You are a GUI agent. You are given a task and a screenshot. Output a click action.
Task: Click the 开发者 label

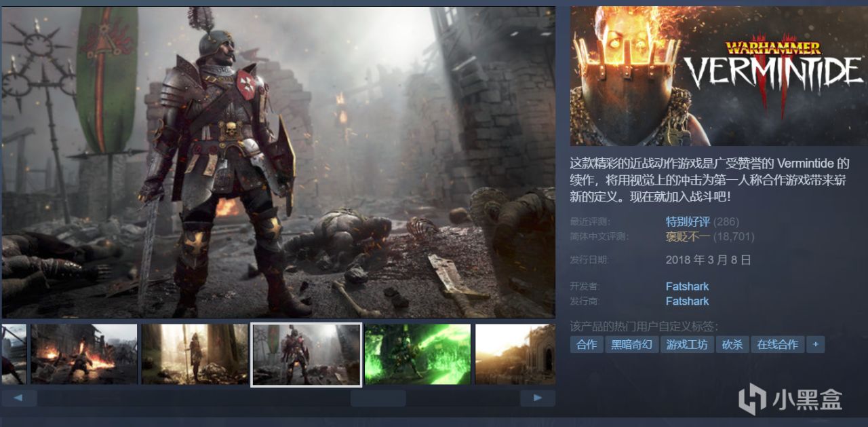pyautogui.click(x=585, y=286)
